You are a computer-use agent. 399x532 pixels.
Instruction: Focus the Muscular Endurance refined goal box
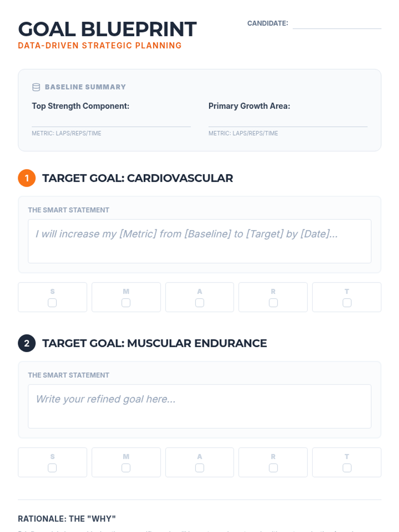(199, 406)
